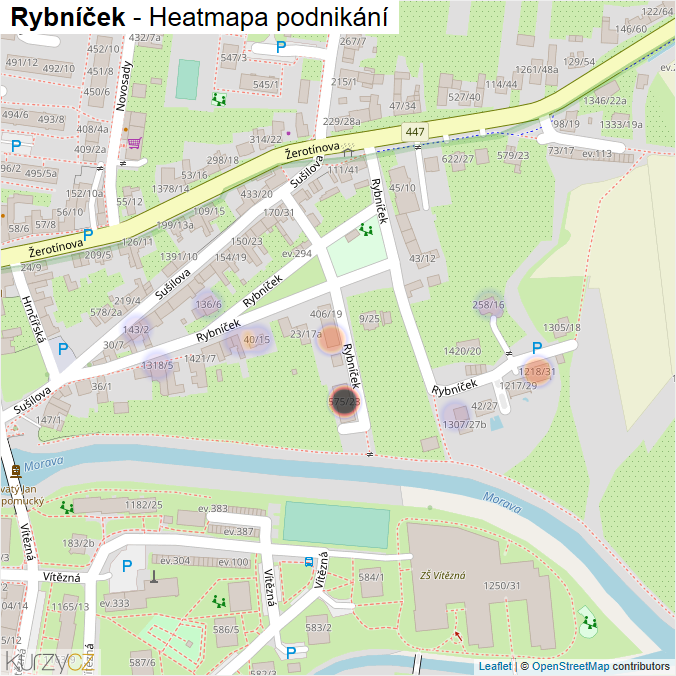Select the statue icon near Morava river

16,472
